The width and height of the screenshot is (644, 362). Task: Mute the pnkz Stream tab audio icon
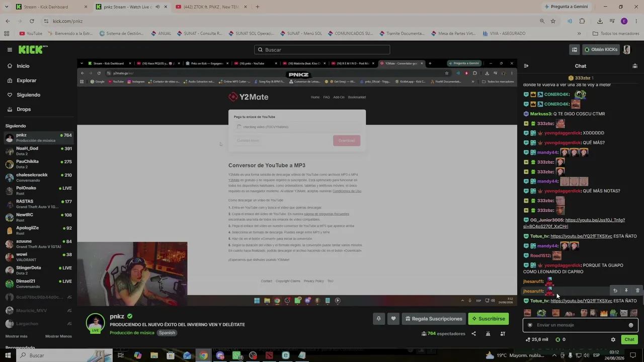[x=157, y=7]
